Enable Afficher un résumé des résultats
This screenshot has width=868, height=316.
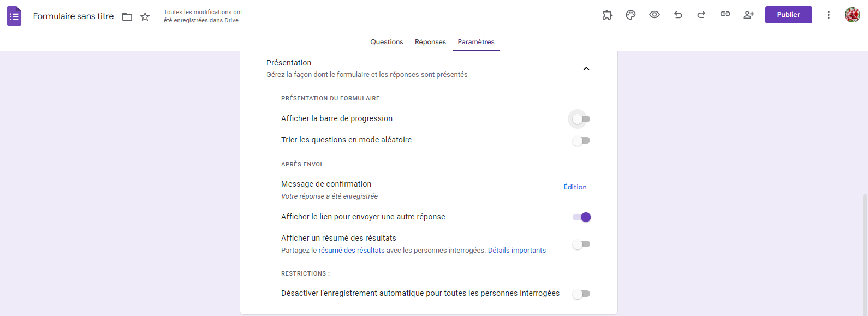[x=581, y=244]
